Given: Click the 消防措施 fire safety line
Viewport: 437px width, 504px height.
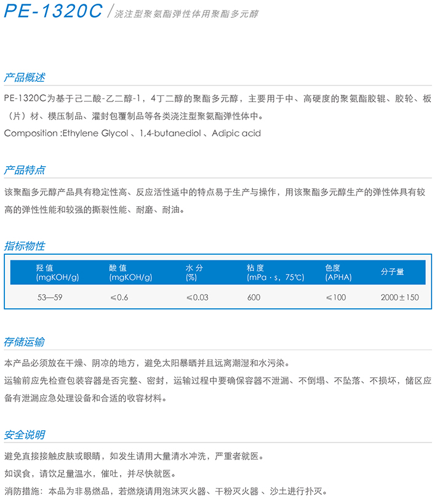Looking at the screenshot, I should tap(165, 491).
